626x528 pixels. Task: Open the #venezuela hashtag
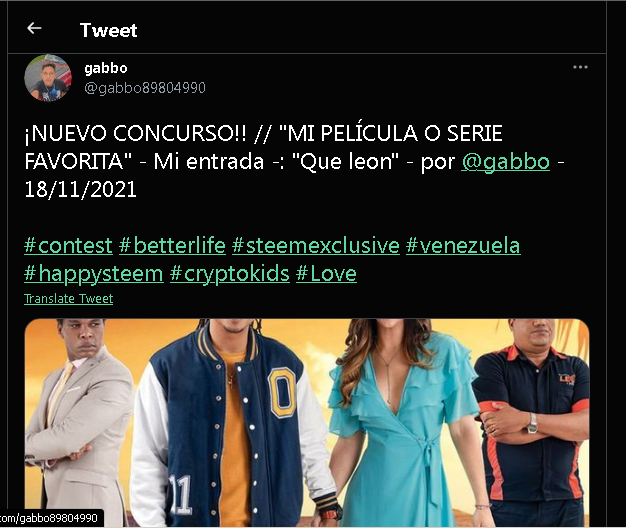click(463, 245)
